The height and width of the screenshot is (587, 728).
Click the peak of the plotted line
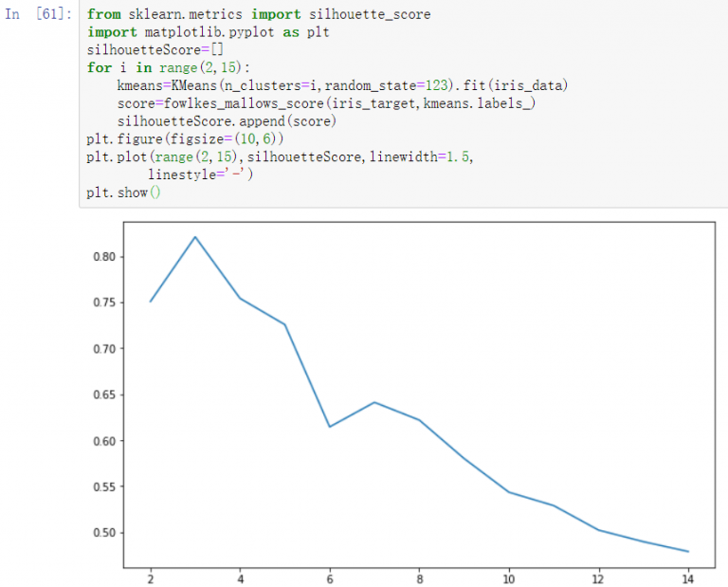click(x=195, y=237)
